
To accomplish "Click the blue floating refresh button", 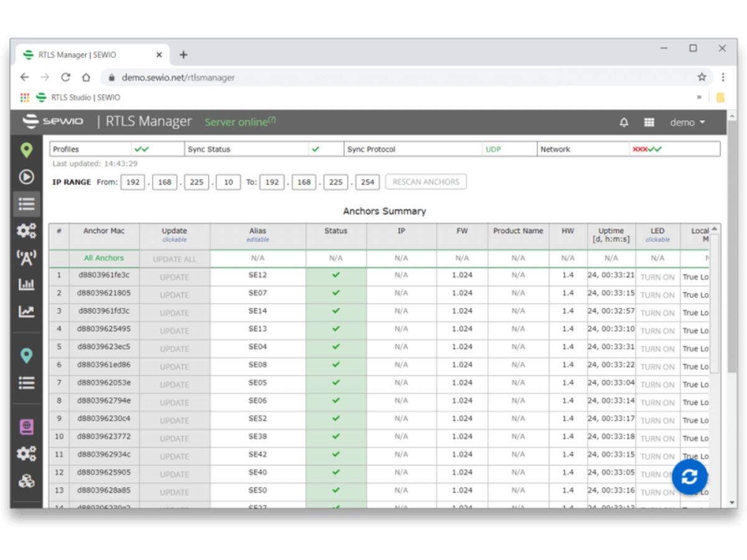I will pos(690,477).
